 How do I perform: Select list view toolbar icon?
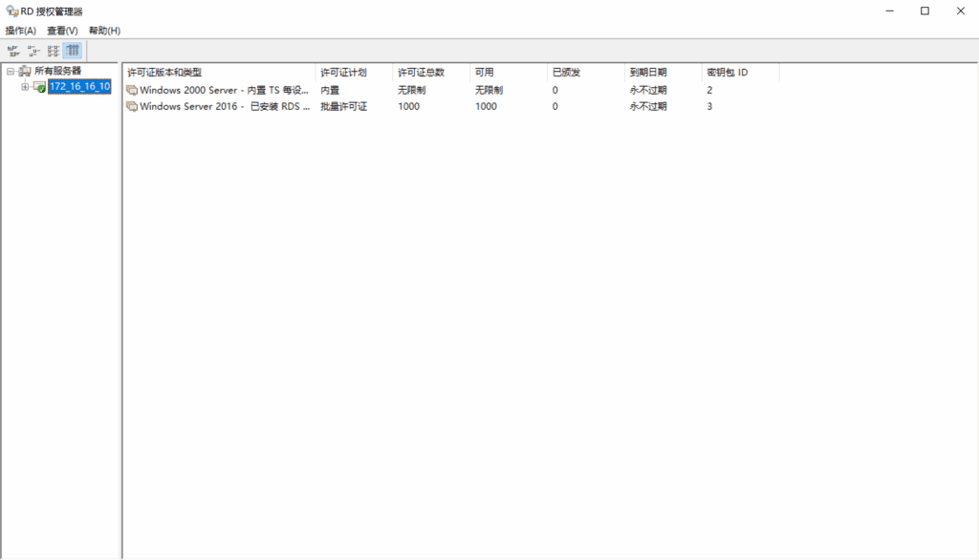53,51
